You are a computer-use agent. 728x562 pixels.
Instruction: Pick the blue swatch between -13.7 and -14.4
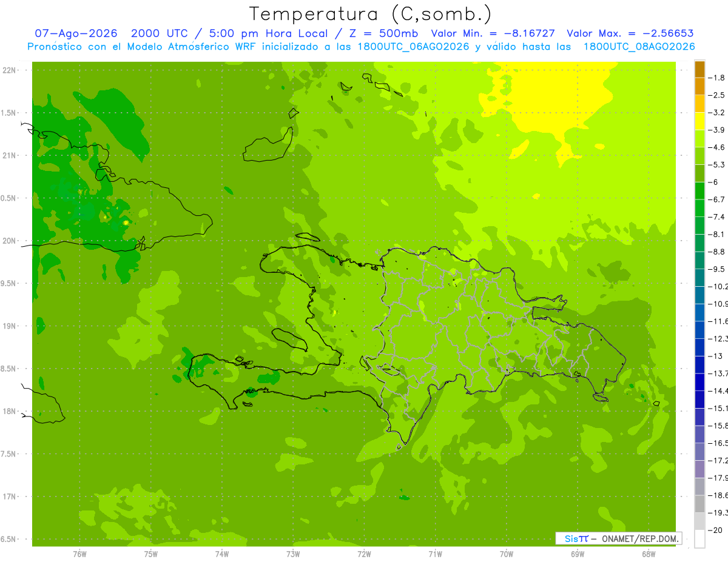tap(699, 382)
